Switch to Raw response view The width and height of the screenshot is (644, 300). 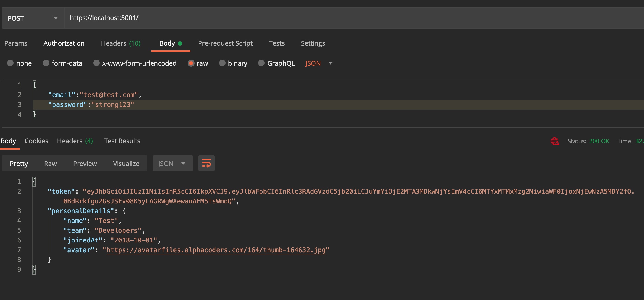[x=50, y=163]
